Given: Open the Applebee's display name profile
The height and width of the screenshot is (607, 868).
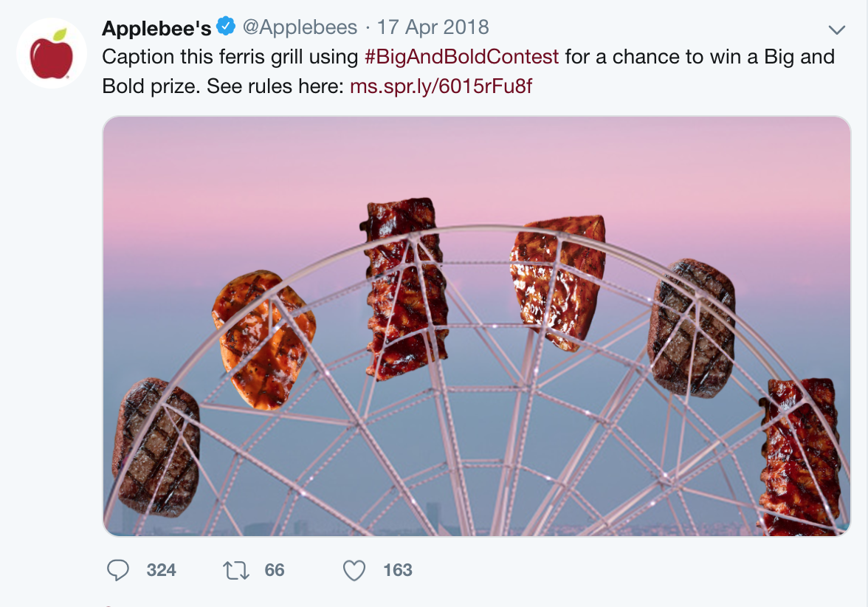Looking at the screenshot, I should pyautogui.click(x=156, y=27).
